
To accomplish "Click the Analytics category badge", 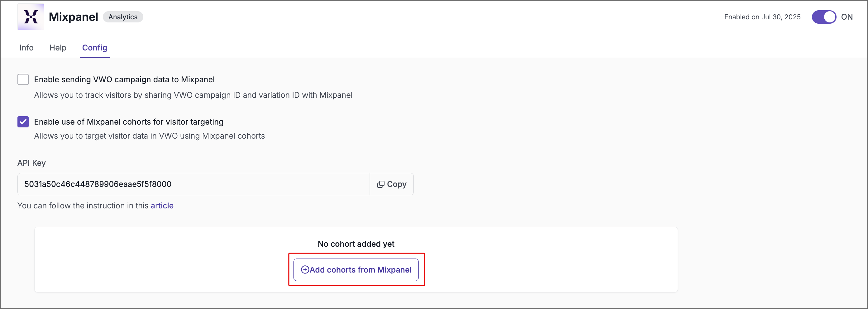I will [x=123, y=17].
